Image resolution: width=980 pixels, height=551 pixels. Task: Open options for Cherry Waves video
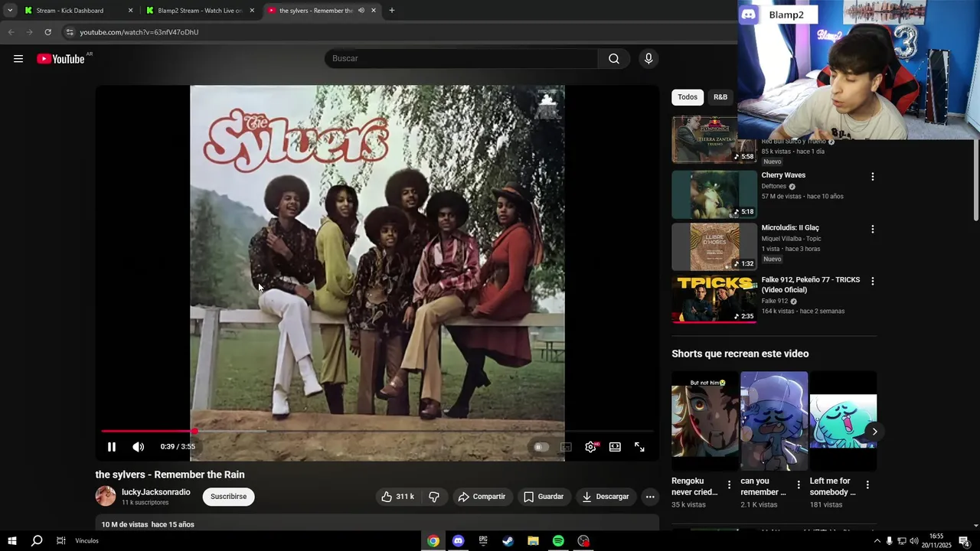point(872,177)
